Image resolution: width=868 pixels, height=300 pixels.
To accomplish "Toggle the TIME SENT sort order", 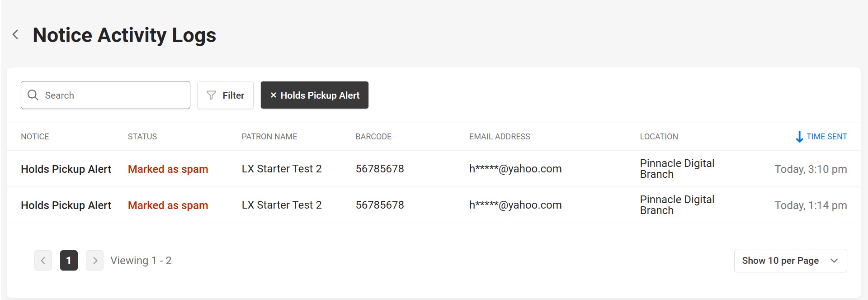I will 821,137.
